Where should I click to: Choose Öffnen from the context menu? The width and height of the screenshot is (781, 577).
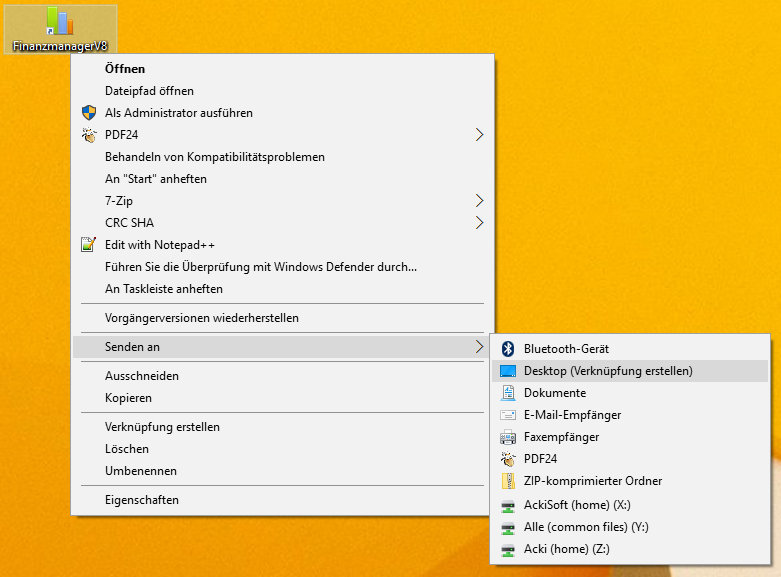(282, 69)
